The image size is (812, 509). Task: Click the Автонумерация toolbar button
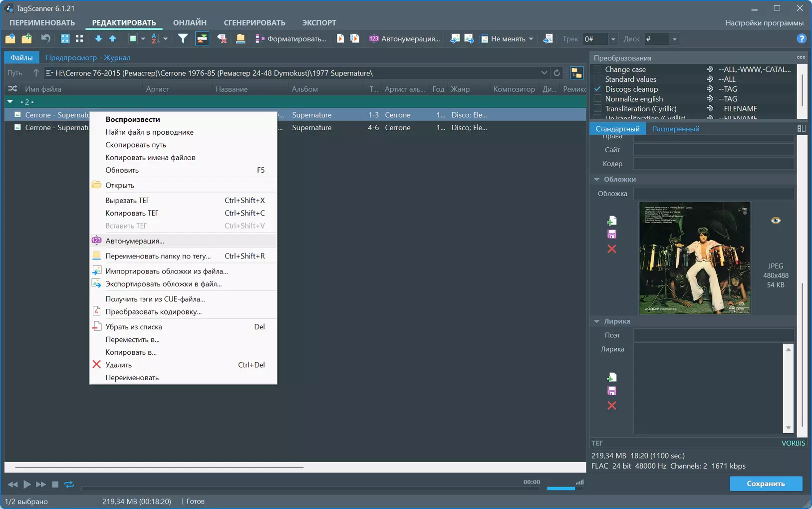click(405, 38)
